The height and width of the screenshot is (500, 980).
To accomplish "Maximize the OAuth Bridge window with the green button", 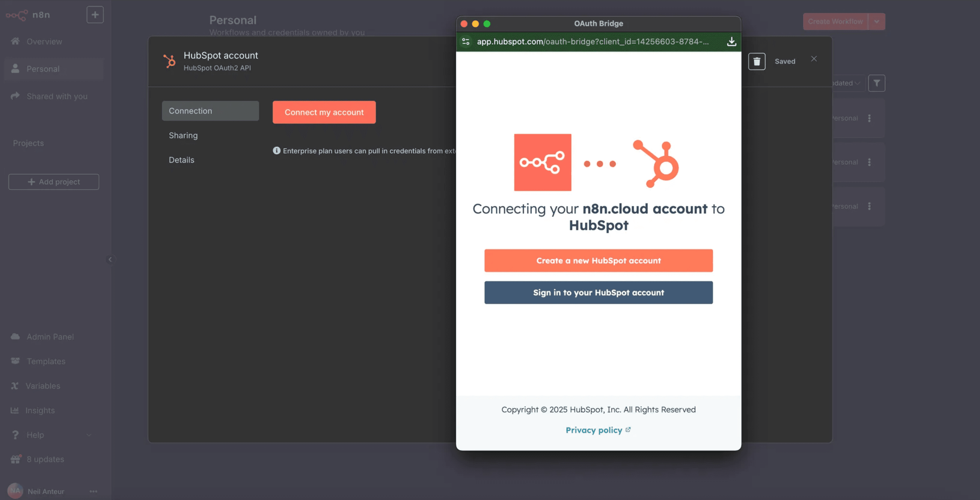I will coord(487,24).
